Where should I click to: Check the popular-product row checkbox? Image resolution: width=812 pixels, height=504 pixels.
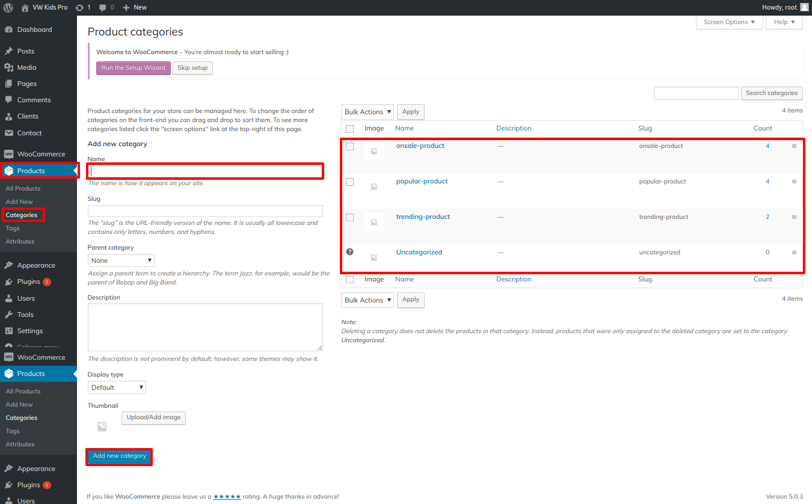click(349, 182)
